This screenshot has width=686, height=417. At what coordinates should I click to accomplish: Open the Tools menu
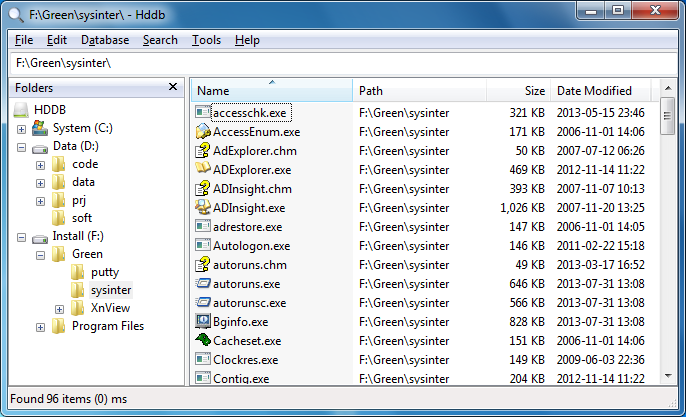(x=206, y=40)
